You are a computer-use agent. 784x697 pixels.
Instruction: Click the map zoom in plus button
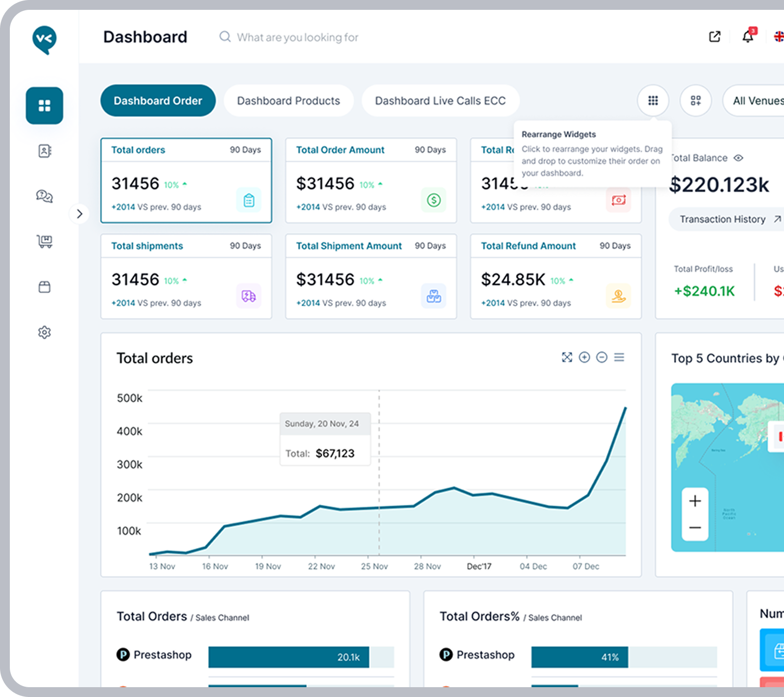pyautogui.click(x=695, y=501)
